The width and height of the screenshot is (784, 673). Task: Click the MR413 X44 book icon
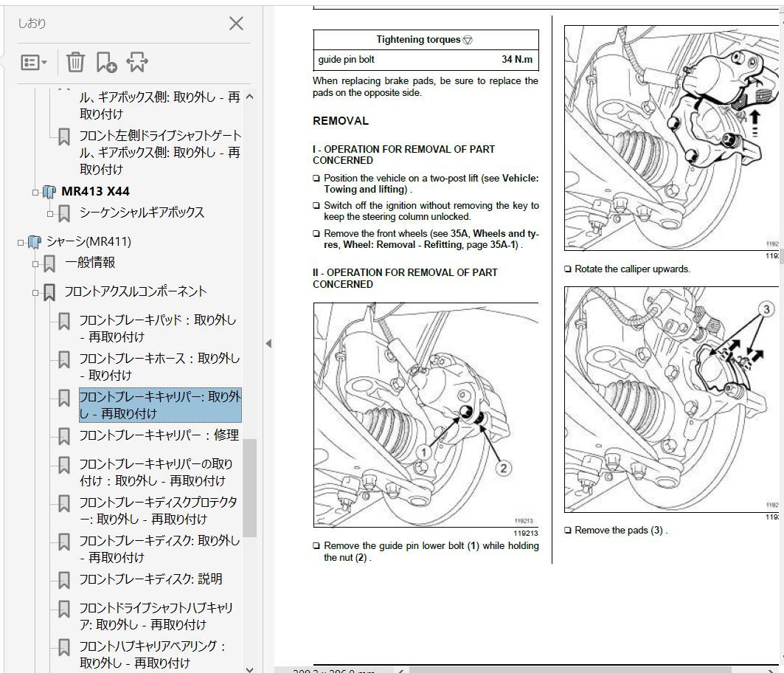tap(49, 192)
